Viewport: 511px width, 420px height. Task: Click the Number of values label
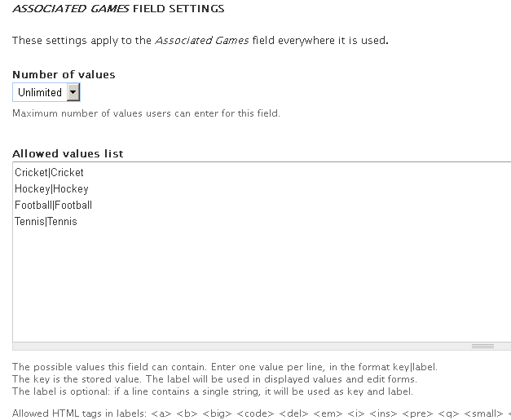[64, 74]
